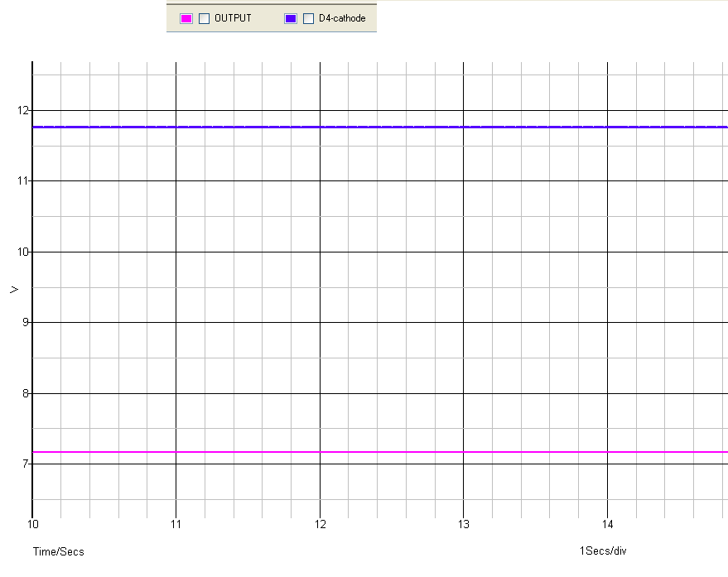The image size is (728, 577).
Task: Tick the OUTPUT trace checkbox
Action: click(204, 18)
